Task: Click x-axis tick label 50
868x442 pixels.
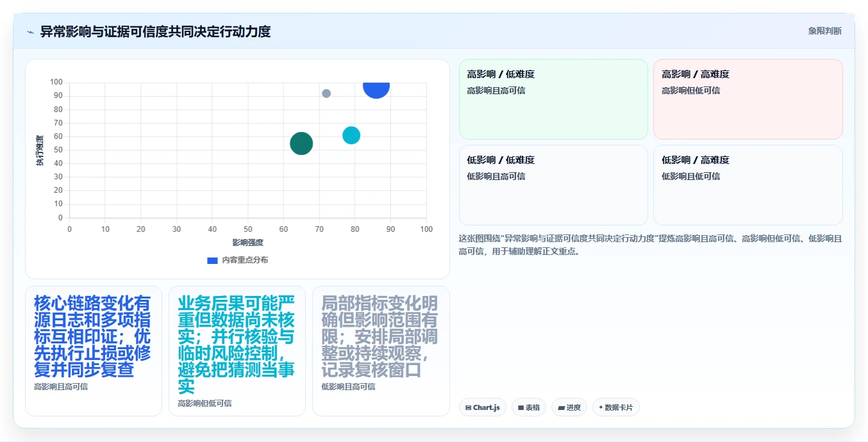Action: [x=248, y=229]
